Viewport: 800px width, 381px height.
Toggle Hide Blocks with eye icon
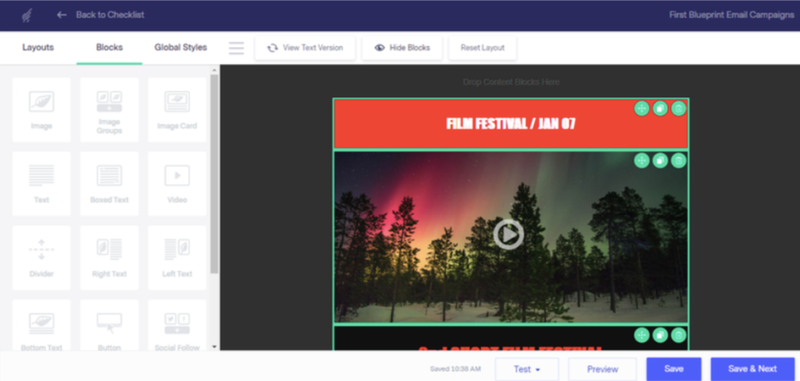[402, 48]
